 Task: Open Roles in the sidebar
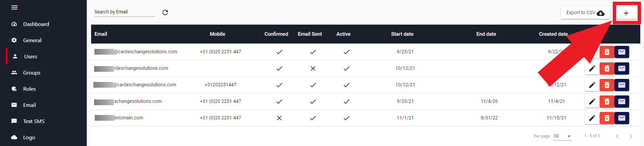coord(29,89)
